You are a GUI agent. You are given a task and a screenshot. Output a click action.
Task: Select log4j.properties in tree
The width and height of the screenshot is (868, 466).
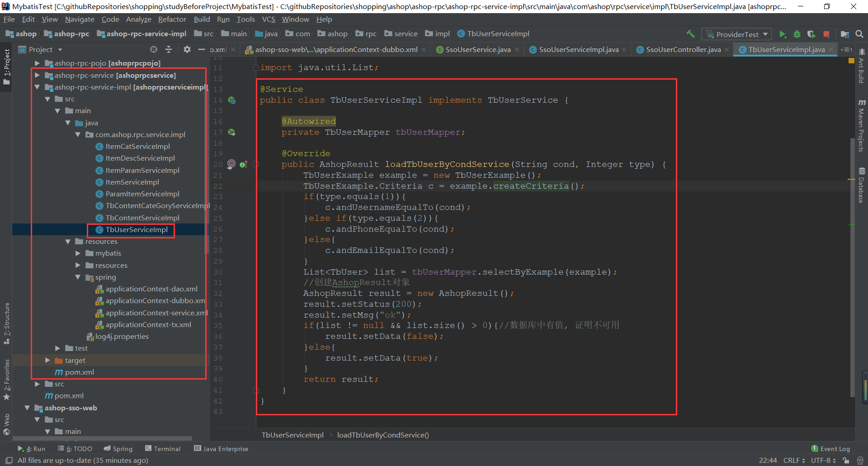coord(117,337)
